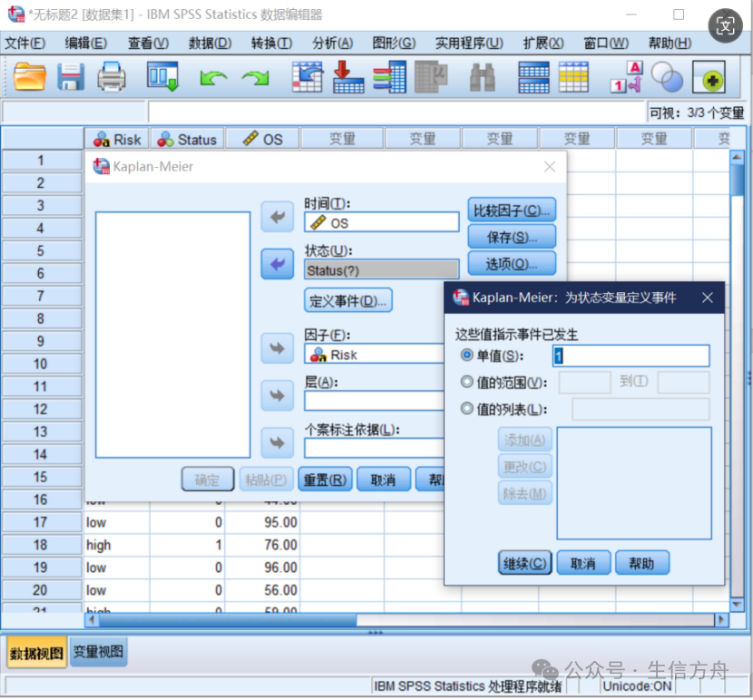Move variable out of Time field arrow
This screenshot has height=700, width=753.
pos(277,217)
